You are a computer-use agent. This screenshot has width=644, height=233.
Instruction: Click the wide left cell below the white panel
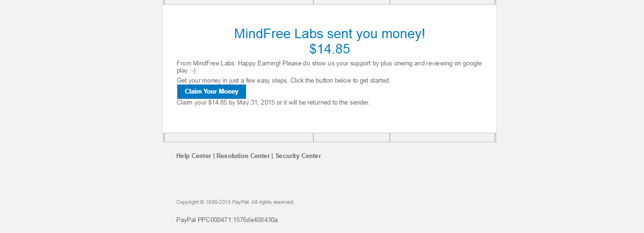(239, 138)
